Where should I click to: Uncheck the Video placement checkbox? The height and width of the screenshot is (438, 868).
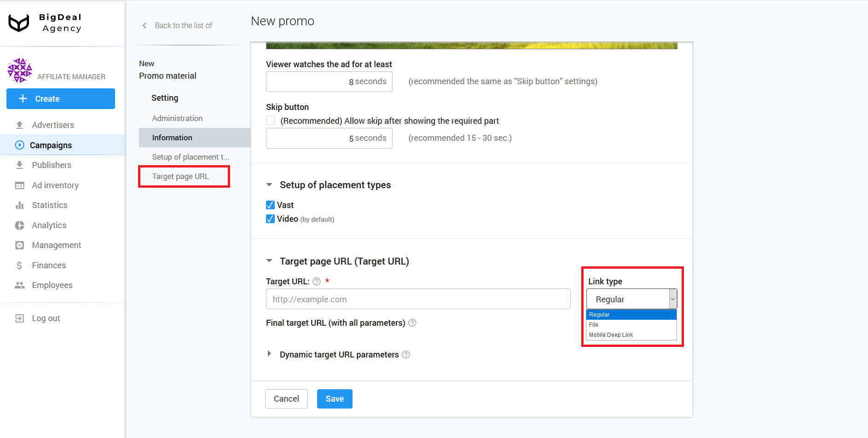(271, 219)
